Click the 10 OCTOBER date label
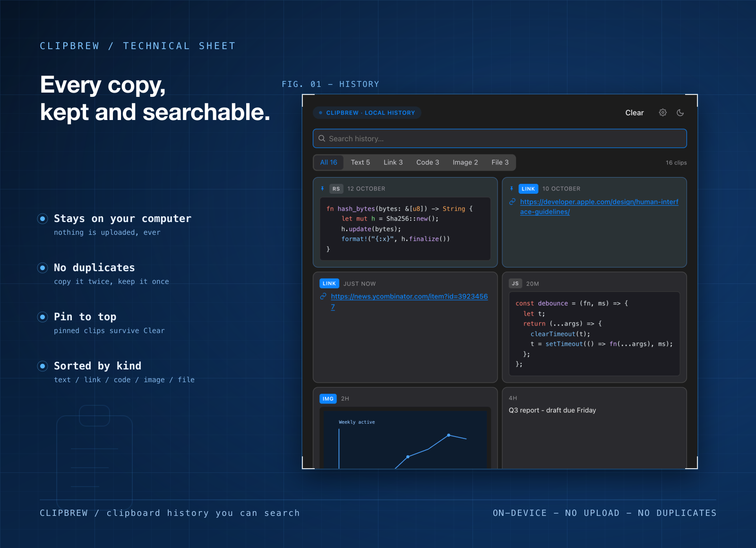Image resolution: width=756 pixels, height=548 pixels. (561, 189)
